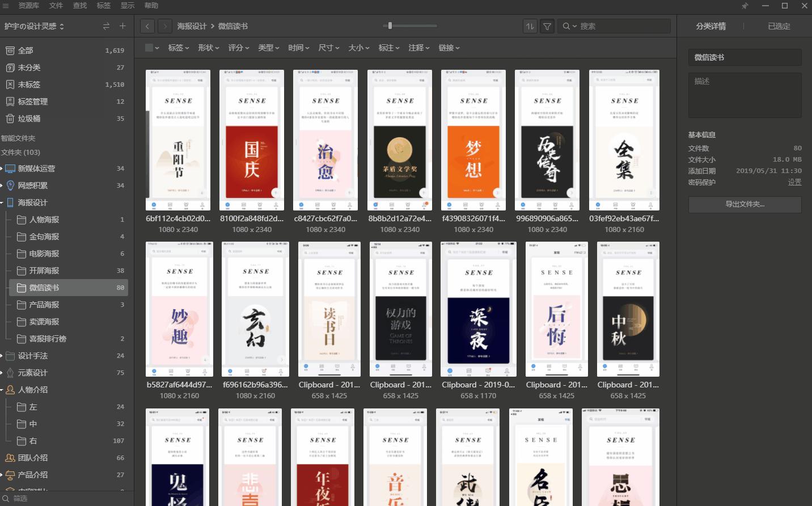Expand the 设计手法 folder arrow
The width and height of the screenshot is (812, 506).
pyautogui.click(x=2, y=356)
